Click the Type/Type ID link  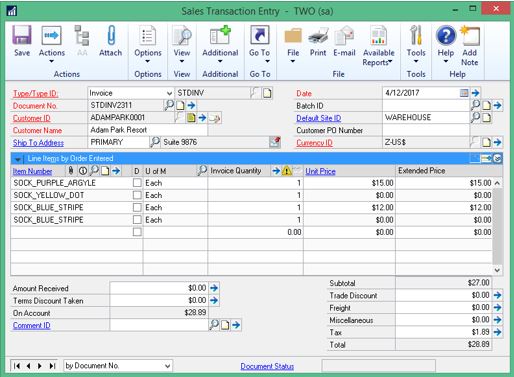(x=35, y=94)
